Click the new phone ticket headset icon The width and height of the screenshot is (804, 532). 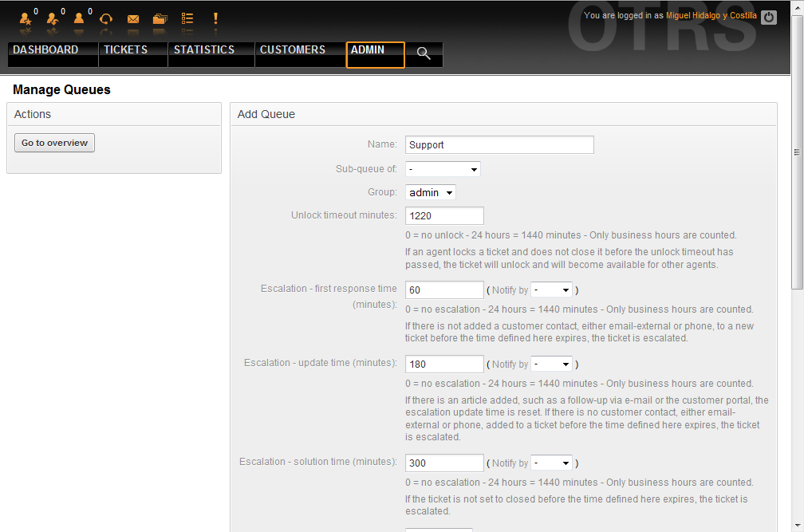click(x=106, y=18)
